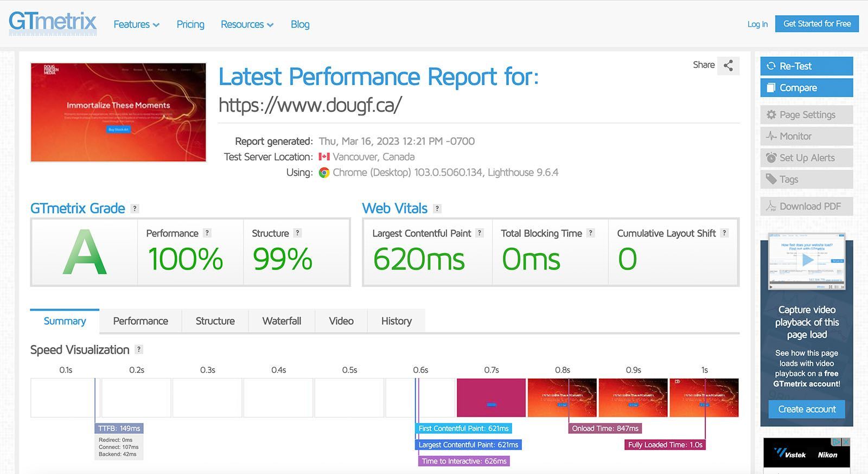Click the TTFB: 149ms marker
The width and height of the screenshot is (868, 474).
[119, 428]
